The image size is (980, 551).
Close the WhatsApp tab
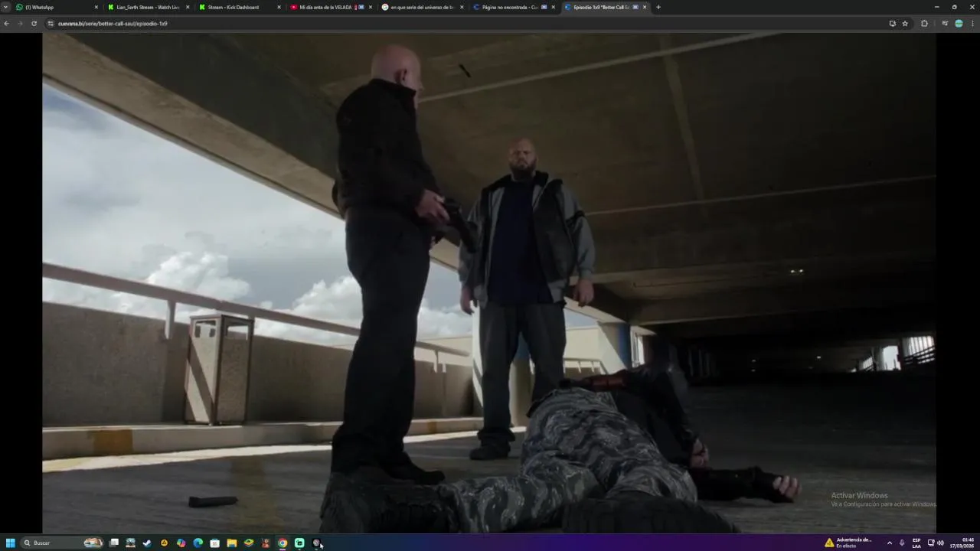point(96,7)
